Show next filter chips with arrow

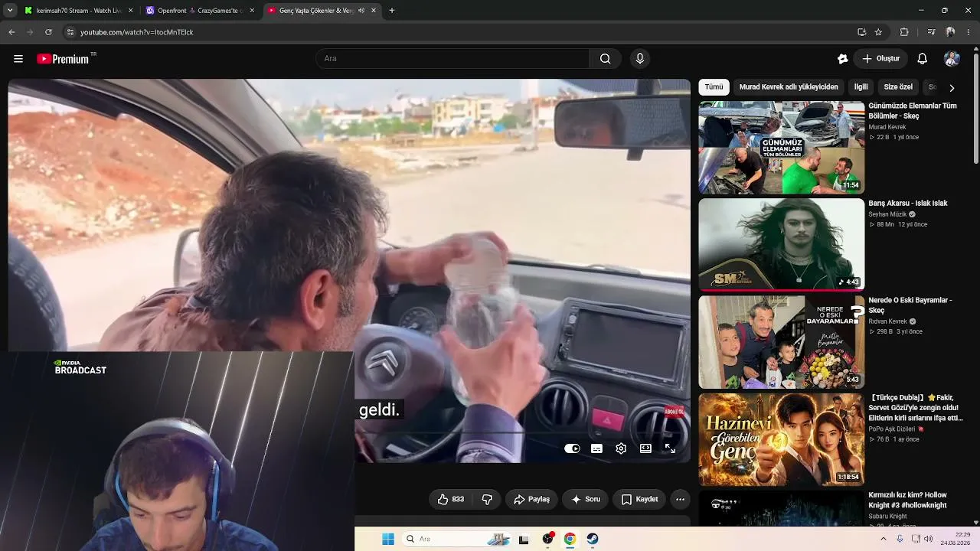(952, 88)
